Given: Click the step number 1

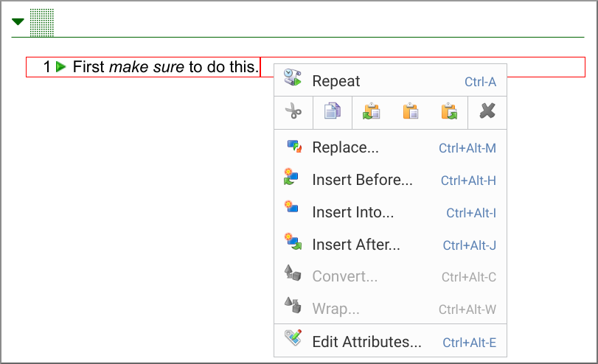Looking at the screenshot, I should [47, 67].
